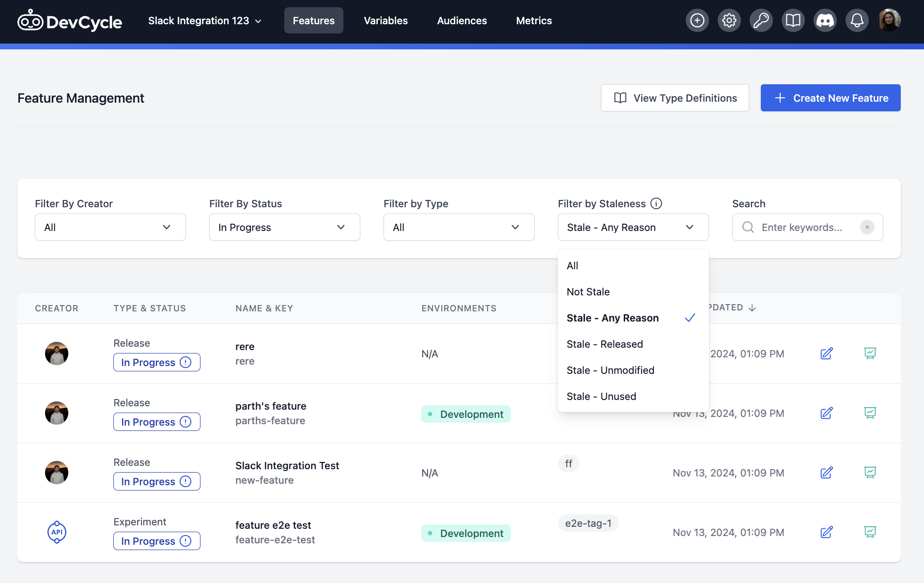Click the Create New Feature button
The image size is (924, 583).
[831, 98]
